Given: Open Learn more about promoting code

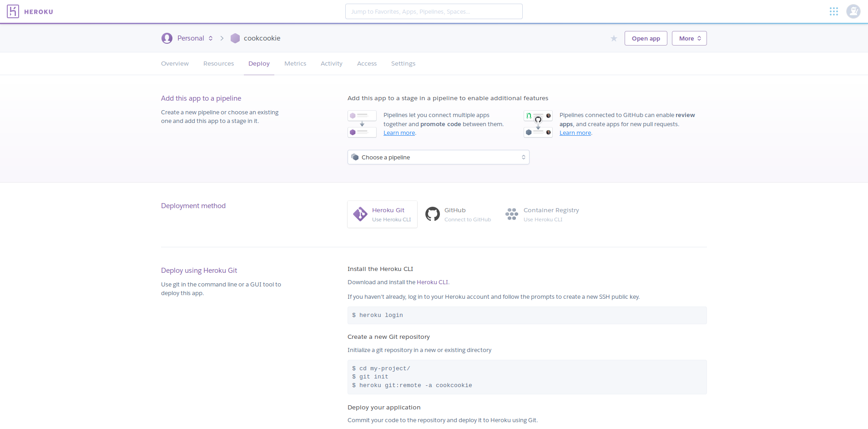Looking at the screenshot, I should point(399,133).
